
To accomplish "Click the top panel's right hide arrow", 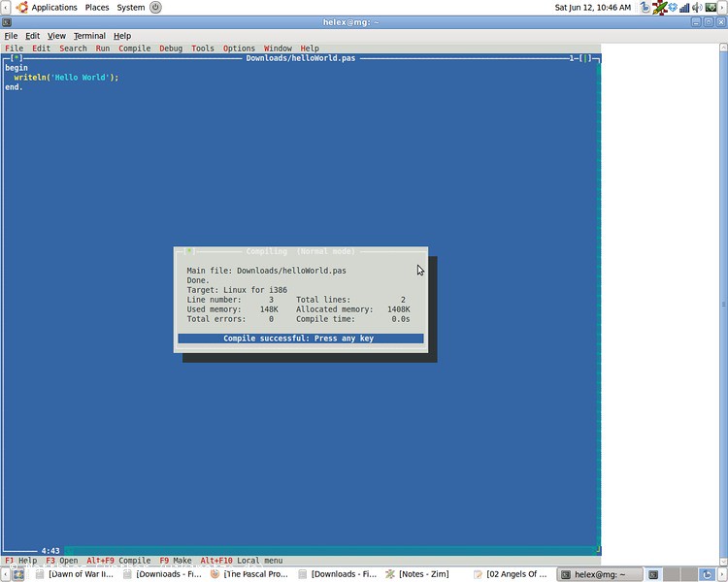I will 723,8.
